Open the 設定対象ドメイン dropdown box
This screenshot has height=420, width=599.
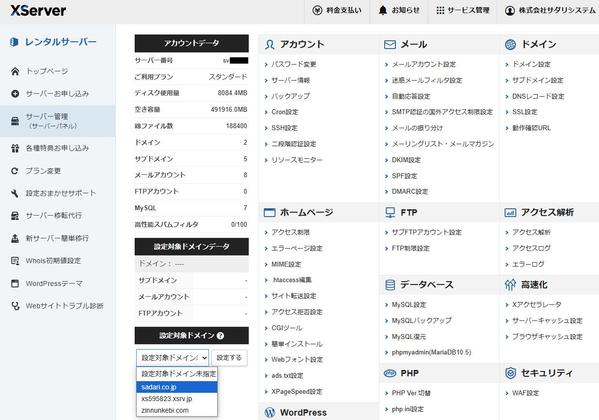click(172, 358)
